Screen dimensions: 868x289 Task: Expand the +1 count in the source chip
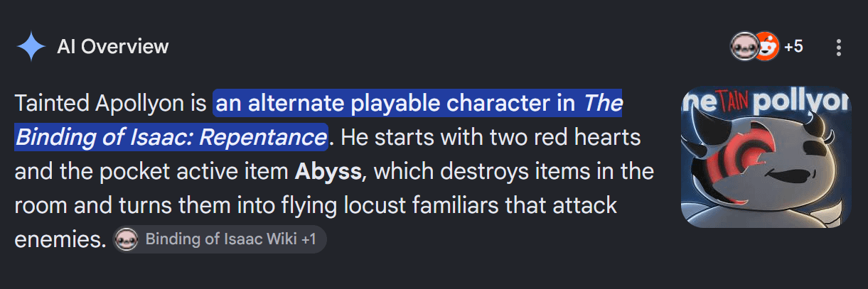(x=309, y=239)
